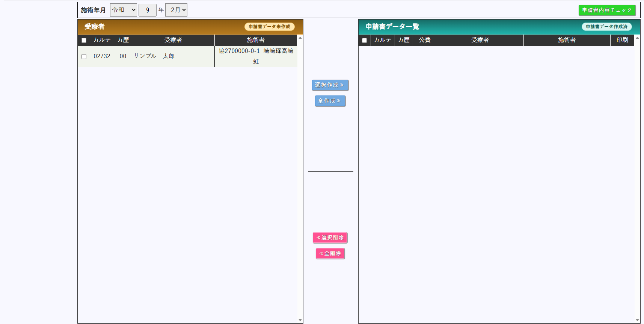This screenshot has width=644, height=324.
Task: Click the カルテ column header in 申請書データ一覧
Action: tap(383, 40)
